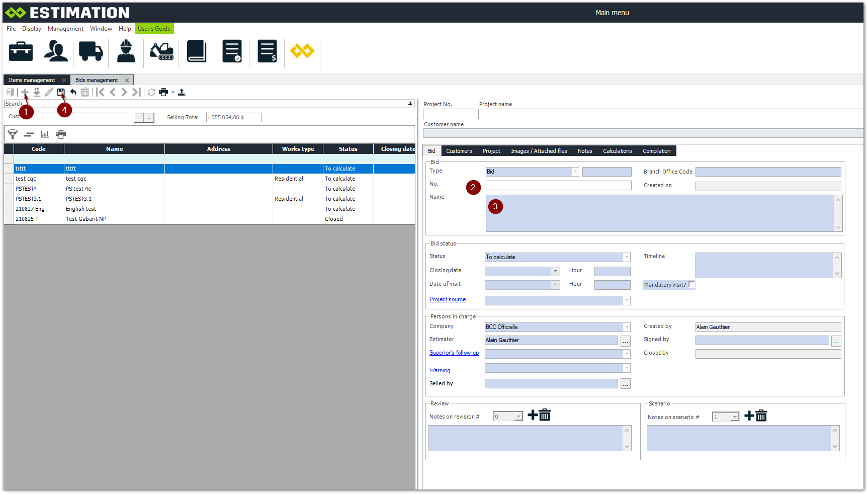Clear the grid filter with funnel icon

[x=13, y=134]
